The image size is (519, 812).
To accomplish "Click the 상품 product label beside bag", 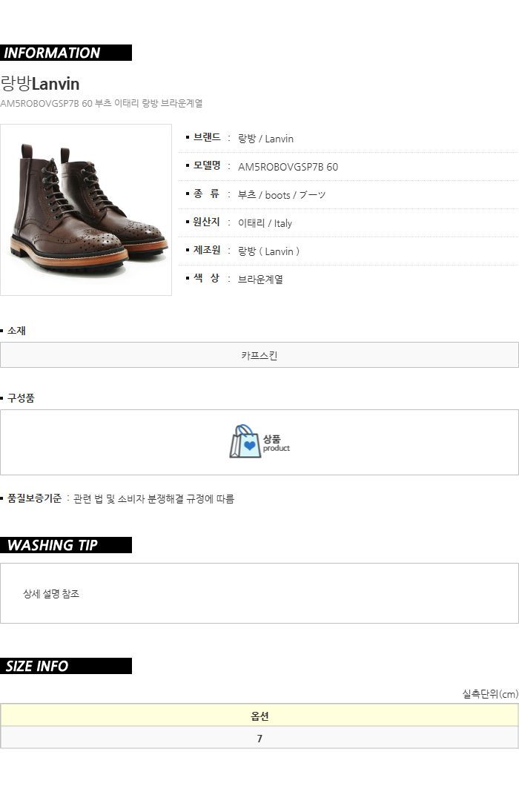I will click(x=276, y=443).
